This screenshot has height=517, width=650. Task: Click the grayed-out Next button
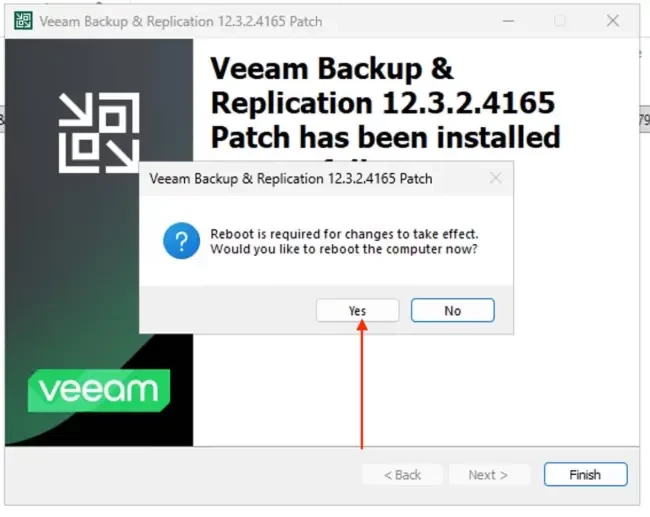[x=488, y=475]
